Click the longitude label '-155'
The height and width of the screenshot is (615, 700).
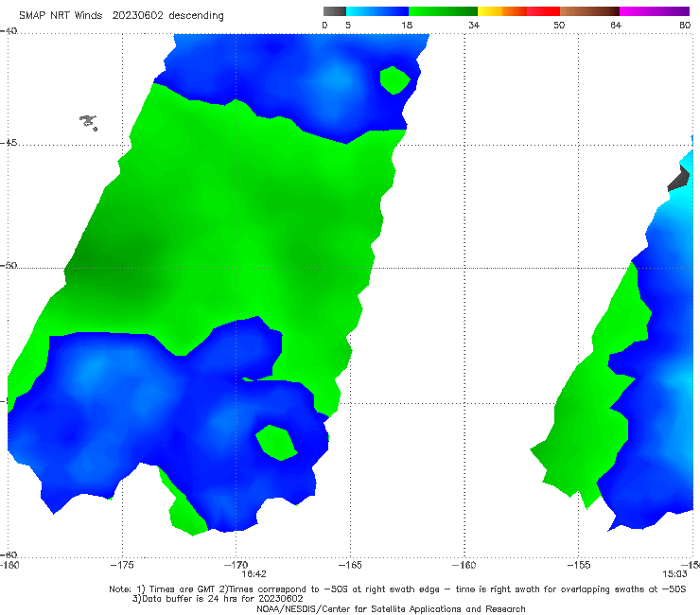pyautogui.click(x=579, y=565)
